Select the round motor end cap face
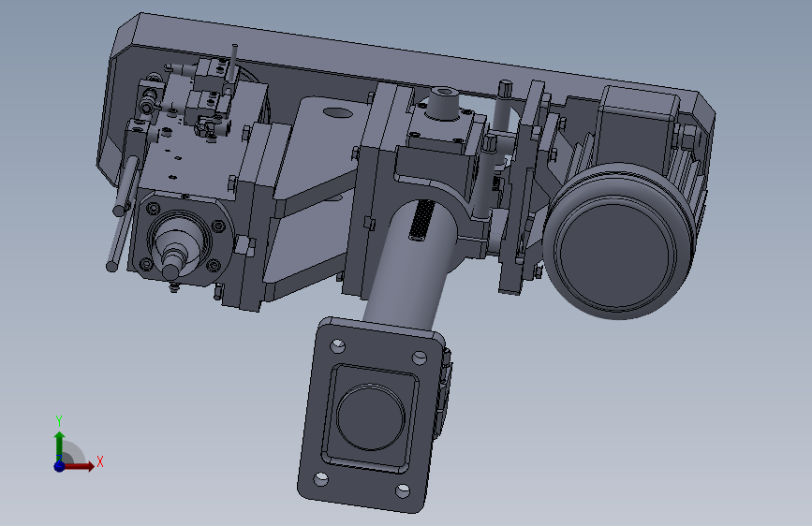Image resolution: width=812 pixels, height=526 pixels. coord(615,256)
